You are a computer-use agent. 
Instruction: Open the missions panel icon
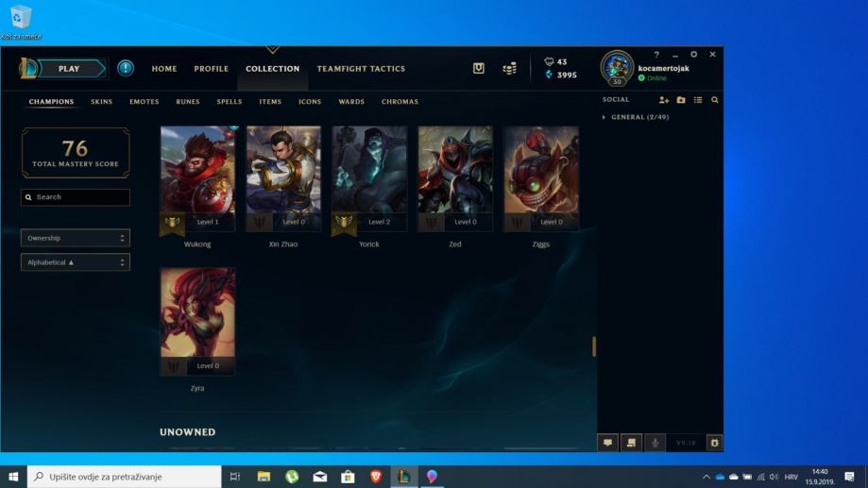[631, 443]
